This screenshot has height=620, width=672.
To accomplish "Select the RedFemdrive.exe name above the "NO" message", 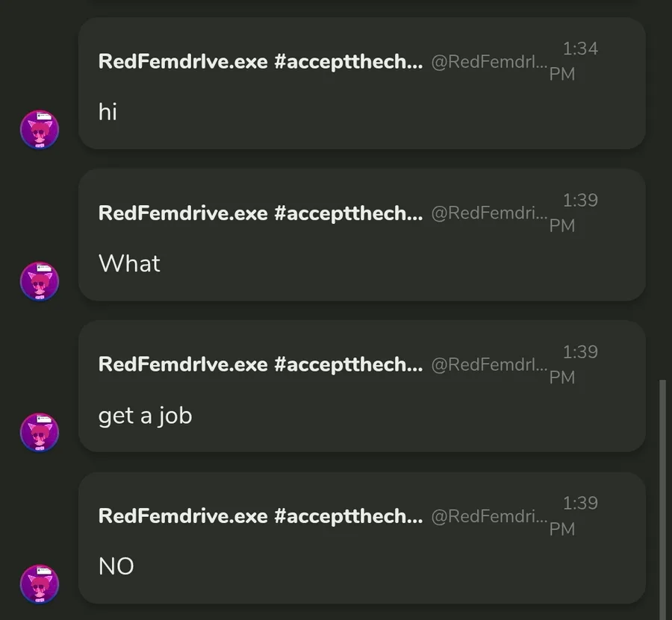I will click(x=261, y=516).
